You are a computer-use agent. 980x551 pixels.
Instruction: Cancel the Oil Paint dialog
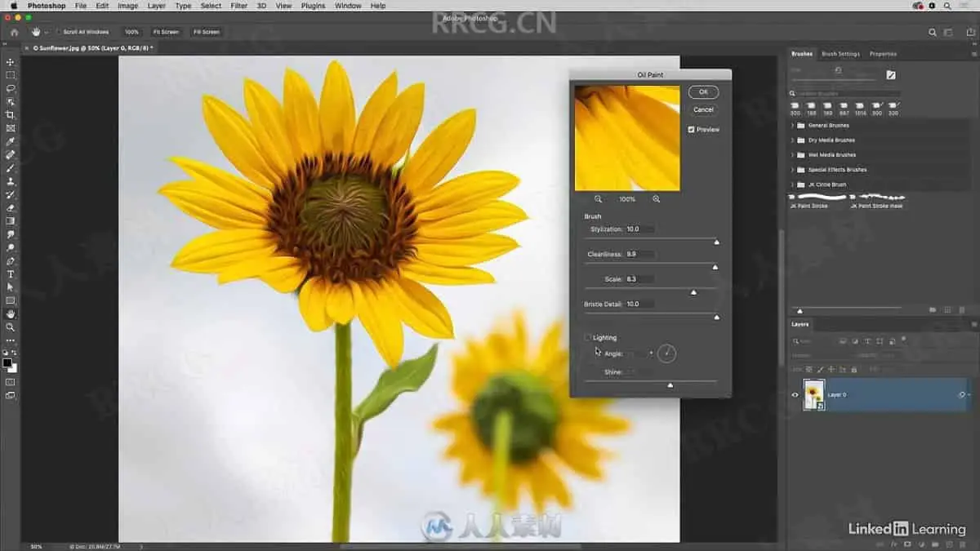703,109
